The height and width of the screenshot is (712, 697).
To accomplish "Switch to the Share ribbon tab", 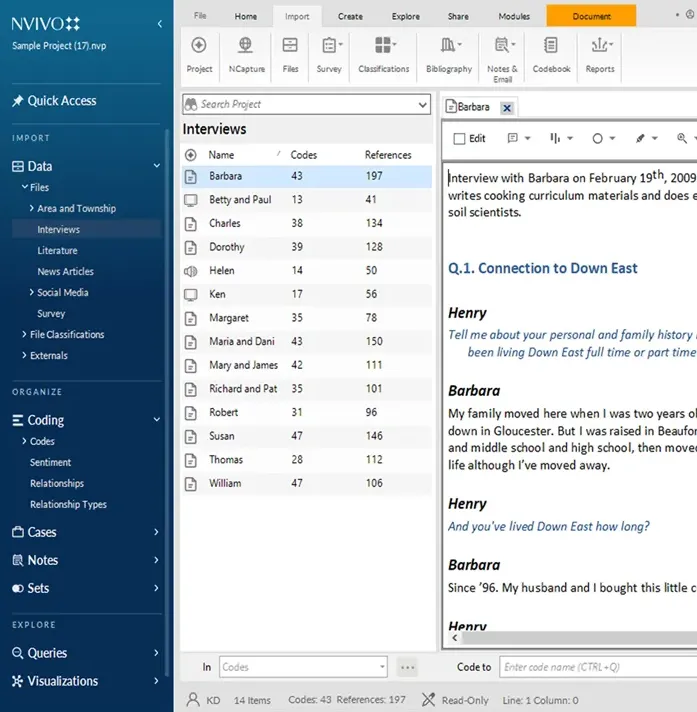I will click(458, 16).
